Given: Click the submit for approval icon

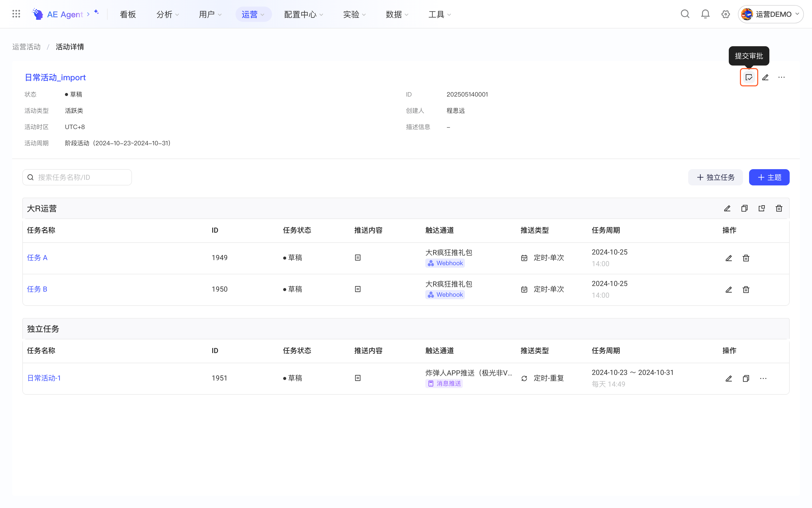Looking at the screenshot, I should (749, 77).
